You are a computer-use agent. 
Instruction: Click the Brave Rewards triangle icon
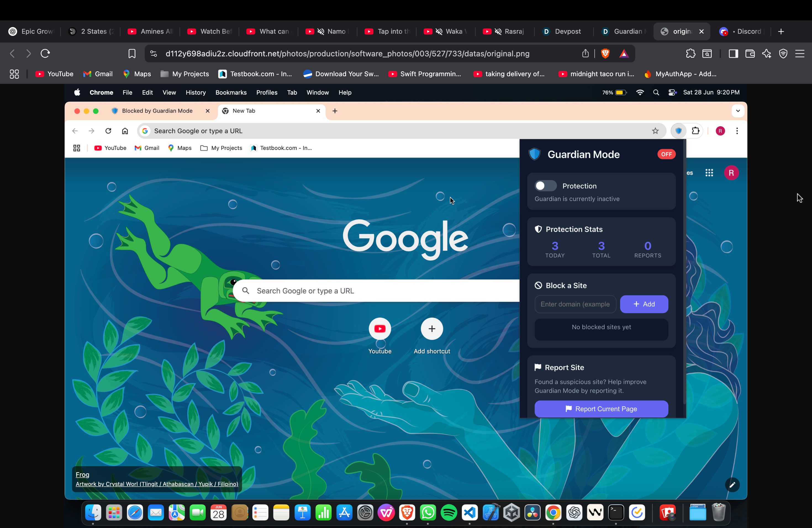click(624, 54)
